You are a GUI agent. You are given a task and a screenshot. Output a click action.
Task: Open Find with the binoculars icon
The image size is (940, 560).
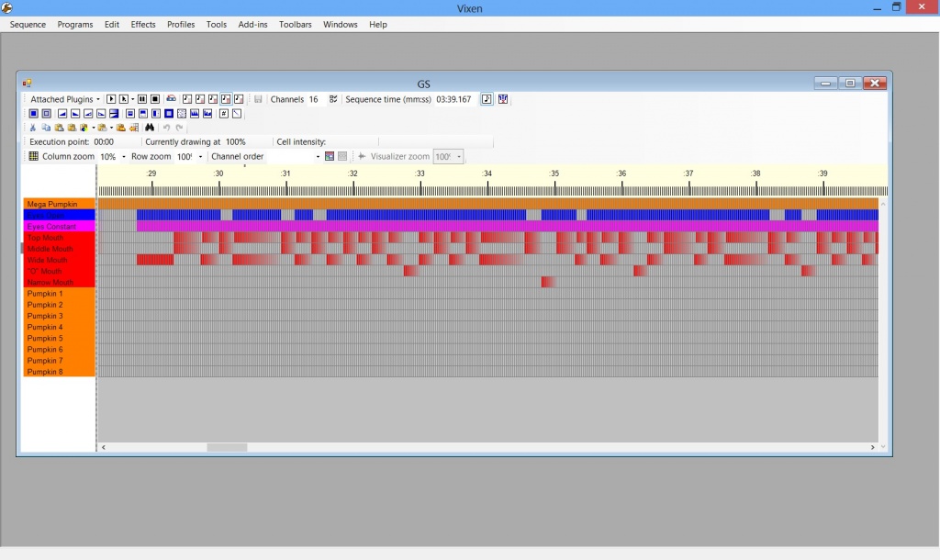point(150,127)
